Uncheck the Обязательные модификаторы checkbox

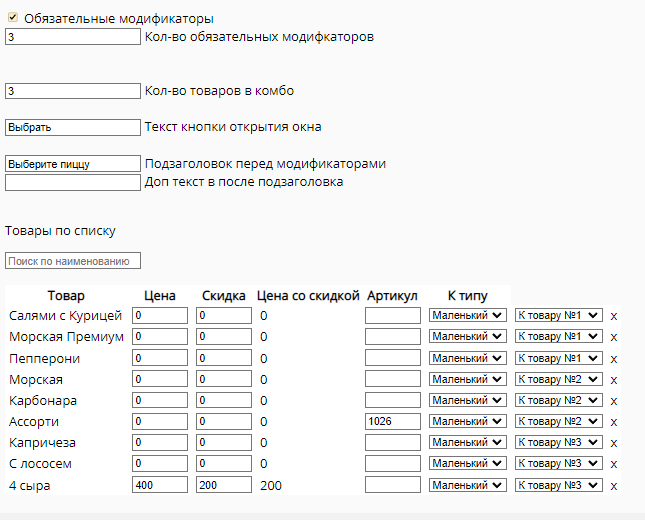[13, 17]
